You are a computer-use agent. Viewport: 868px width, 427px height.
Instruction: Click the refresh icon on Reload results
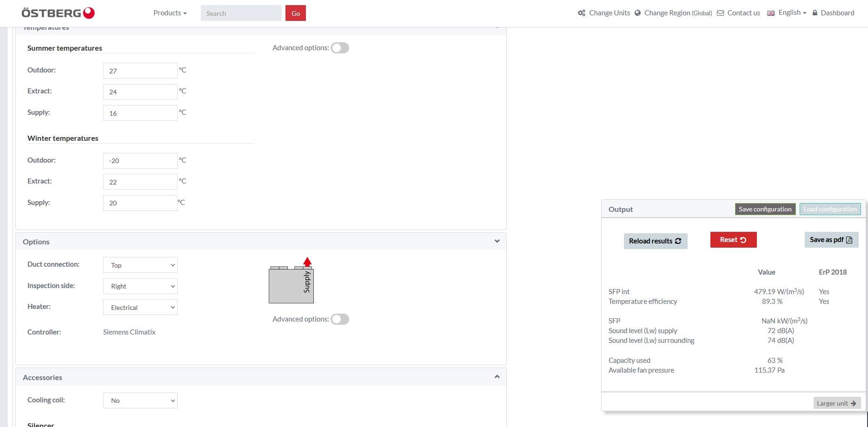(x=678, y=241)
